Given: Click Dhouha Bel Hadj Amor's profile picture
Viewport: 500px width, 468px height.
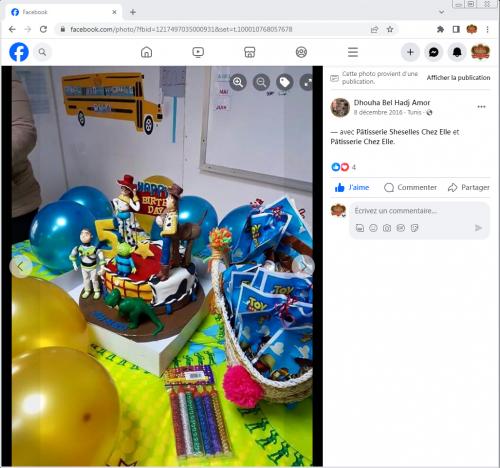Looking at the screenshot, I should [x=340, y=107].
